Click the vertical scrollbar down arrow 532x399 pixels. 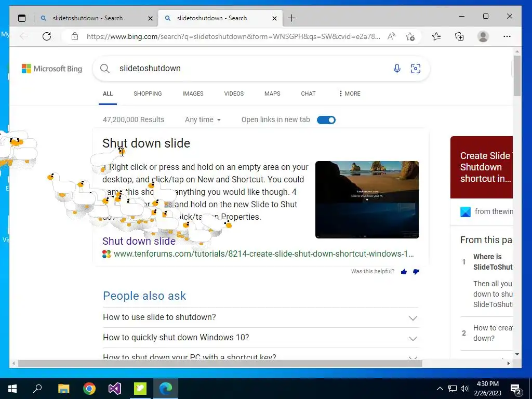pos(517,354)
